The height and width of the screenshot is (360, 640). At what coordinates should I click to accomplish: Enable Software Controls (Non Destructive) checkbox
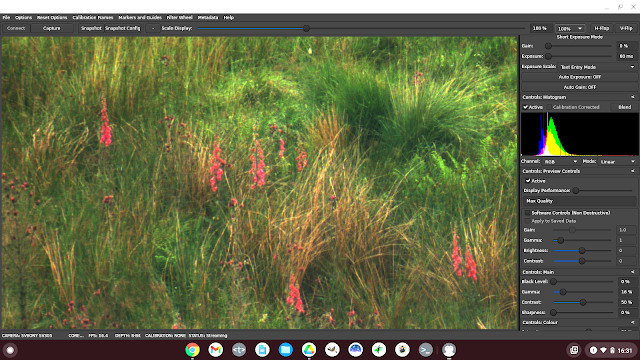coord(528,213)
